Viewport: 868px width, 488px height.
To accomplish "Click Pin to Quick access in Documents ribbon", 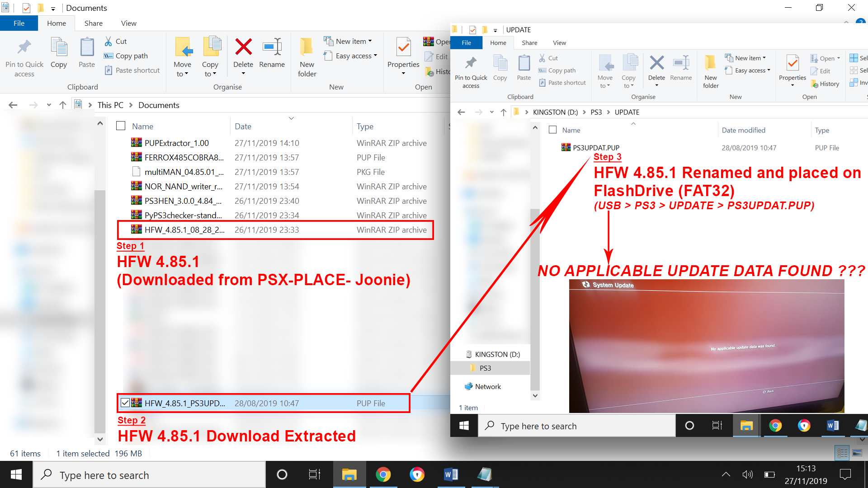I will point(24,58).
